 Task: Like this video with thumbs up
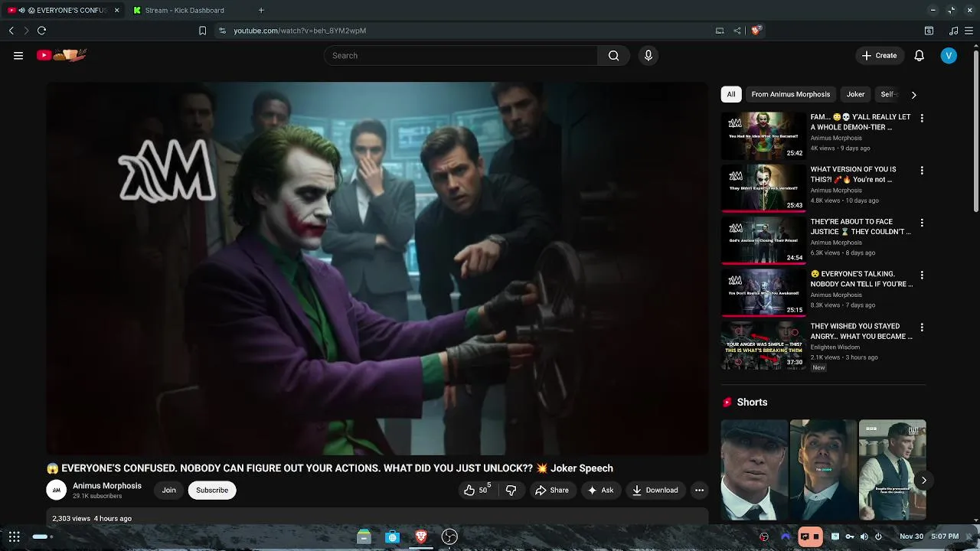[x=476, y=490]
